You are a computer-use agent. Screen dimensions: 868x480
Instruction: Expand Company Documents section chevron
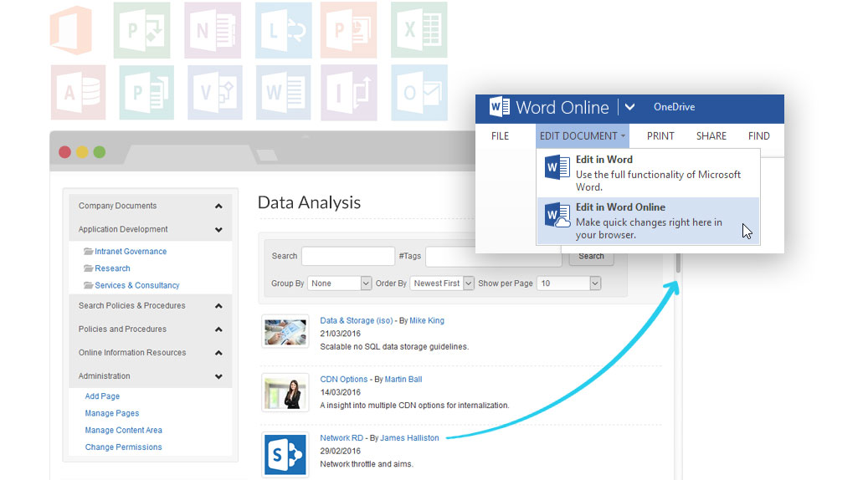[218, 207]
